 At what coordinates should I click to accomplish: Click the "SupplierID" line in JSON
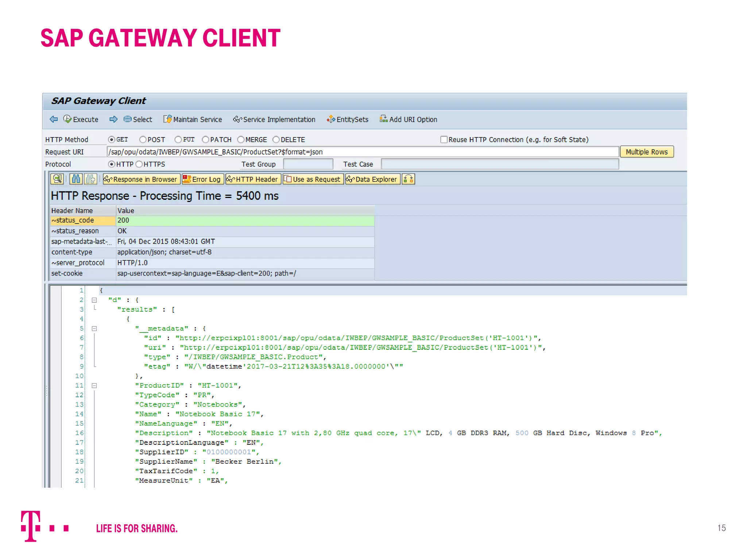tap(197, 452)
